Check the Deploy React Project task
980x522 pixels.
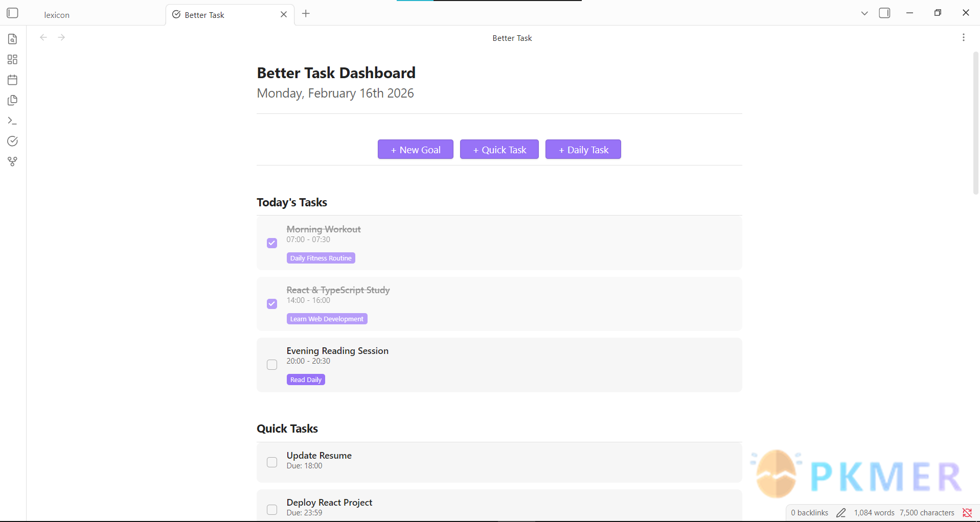(272, 510)
